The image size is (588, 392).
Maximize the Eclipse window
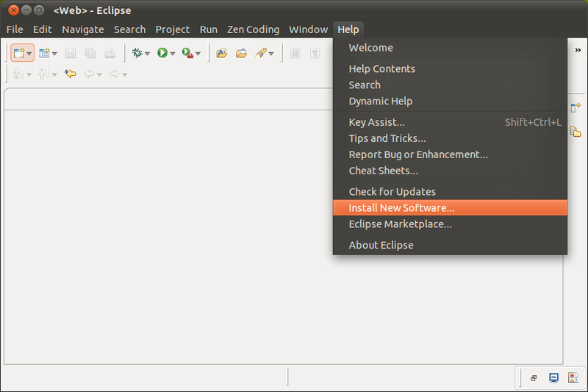click(39, 10)
